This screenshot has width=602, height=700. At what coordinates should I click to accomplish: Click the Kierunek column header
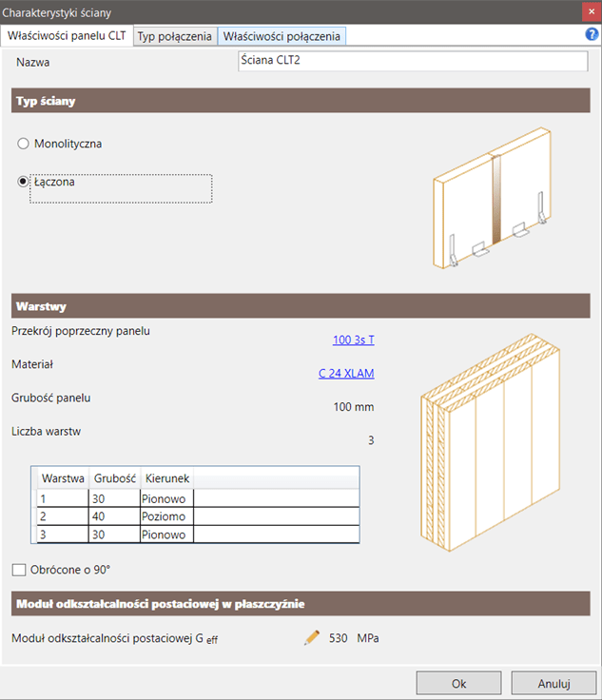click(165, 477)
